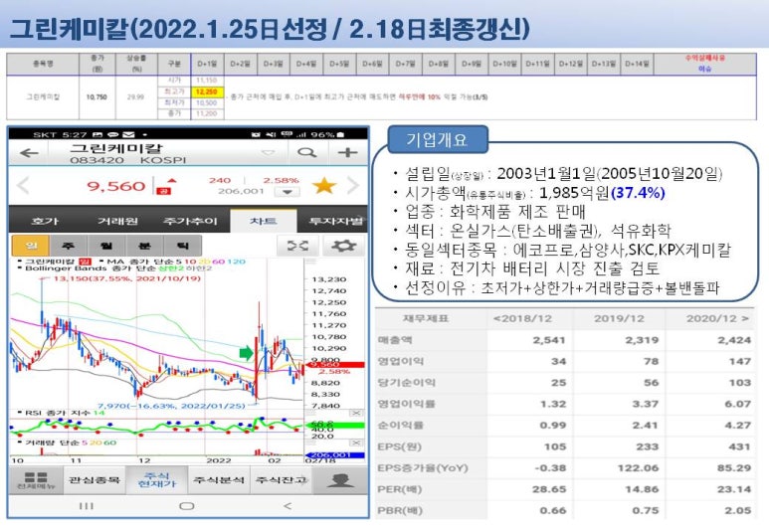This screenshot has height=532, width=769.
Task: Click the D+1일 column header
Action: [x=207, y=64]
